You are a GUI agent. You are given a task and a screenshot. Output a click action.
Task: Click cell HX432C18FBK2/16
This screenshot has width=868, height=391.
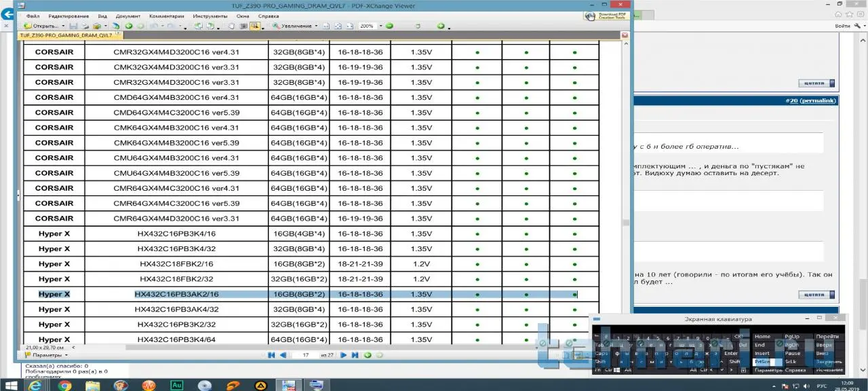click(x=176, y=264)
